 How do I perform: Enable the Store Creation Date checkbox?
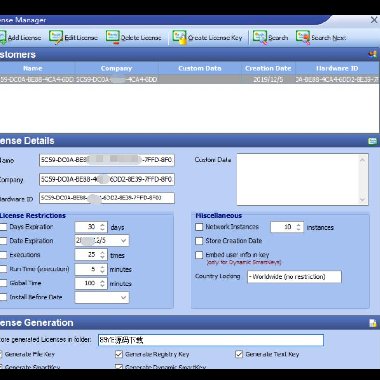(x=199, y=241)
